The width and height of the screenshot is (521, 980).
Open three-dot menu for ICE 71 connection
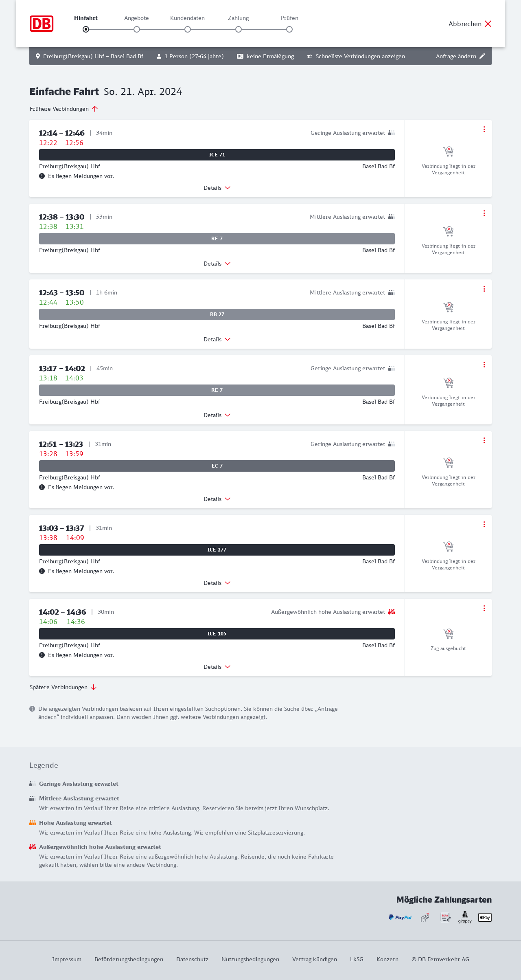tap(484, 129)
